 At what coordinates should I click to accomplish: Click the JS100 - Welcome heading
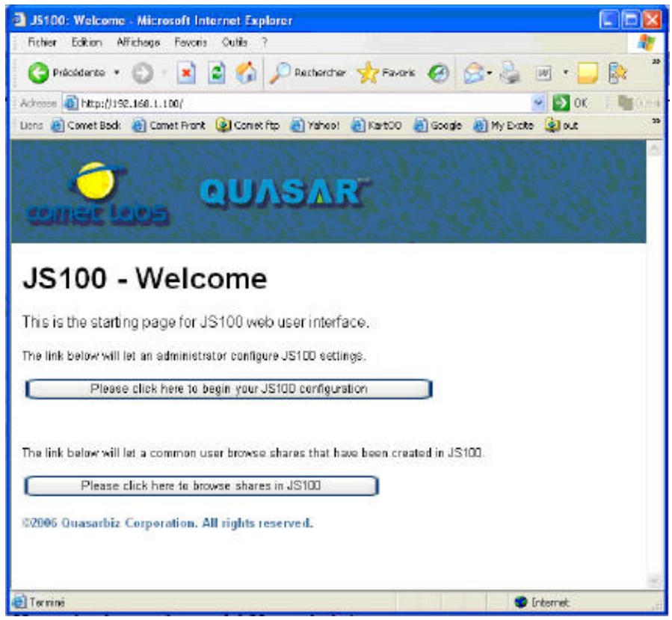(x=145, y=279)
